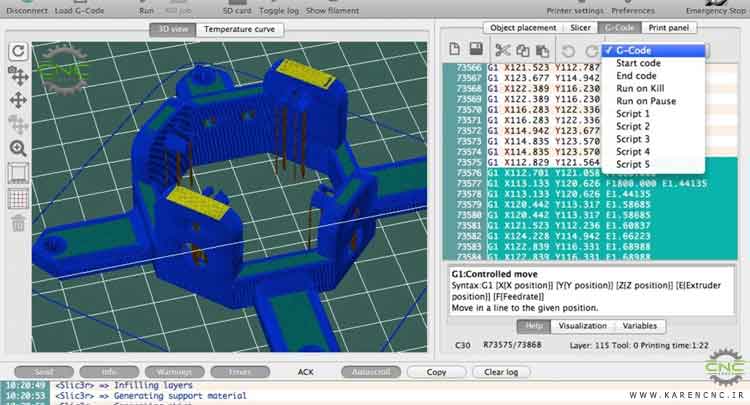Click the redo arrow icon
Screen dimensions: 750x405
click(592, 51)
